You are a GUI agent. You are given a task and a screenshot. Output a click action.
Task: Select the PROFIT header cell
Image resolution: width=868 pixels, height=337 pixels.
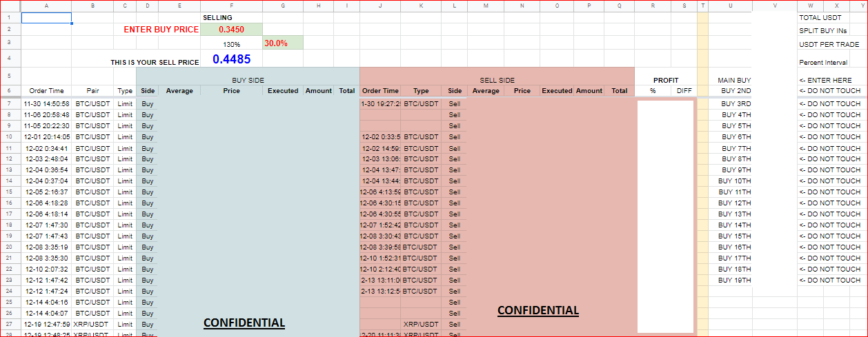tap(666, 80)
